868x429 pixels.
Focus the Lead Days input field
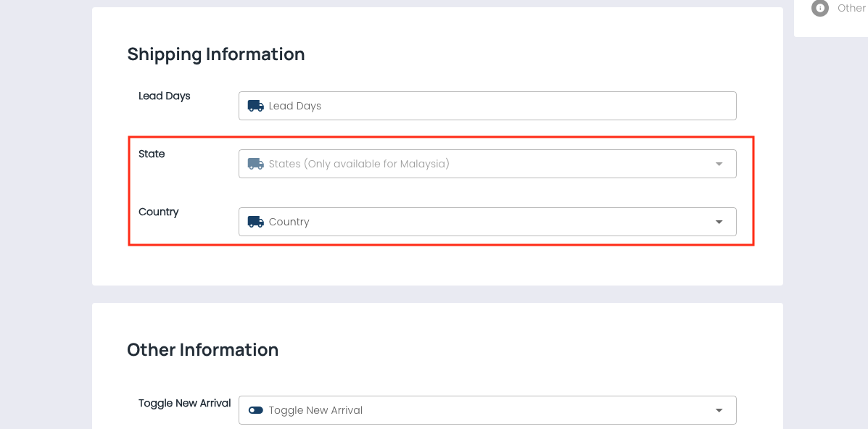tap(486, 106)
